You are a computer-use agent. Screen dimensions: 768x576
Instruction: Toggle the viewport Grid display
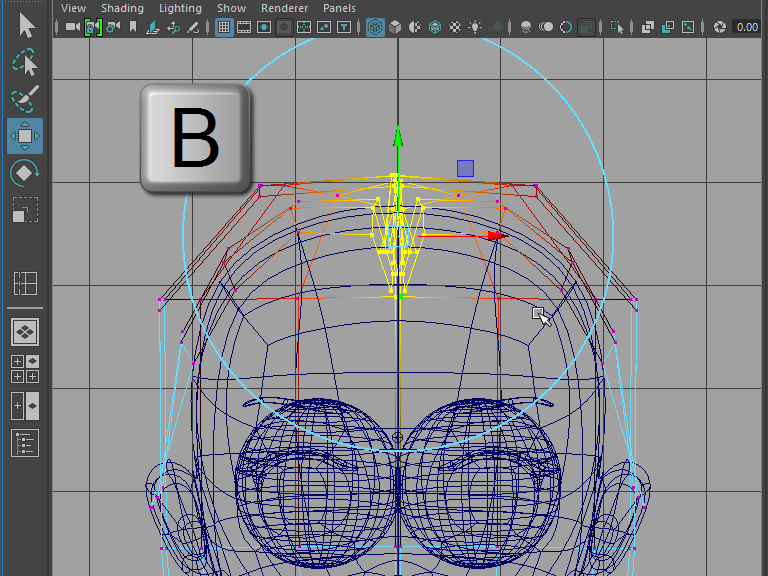click(x=224, y=27)
